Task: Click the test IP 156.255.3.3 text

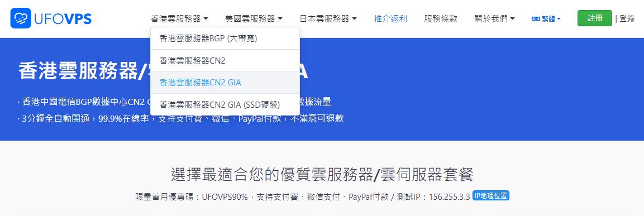Action: [x=449, y=196]
